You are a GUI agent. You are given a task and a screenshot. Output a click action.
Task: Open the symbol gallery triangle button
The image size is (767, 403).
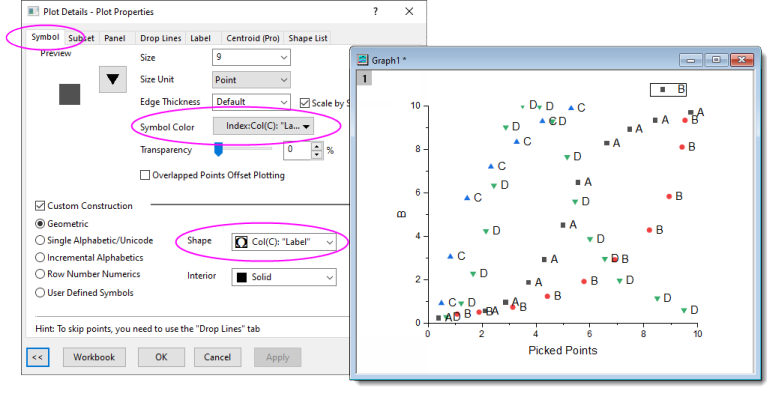click(114, 77)
